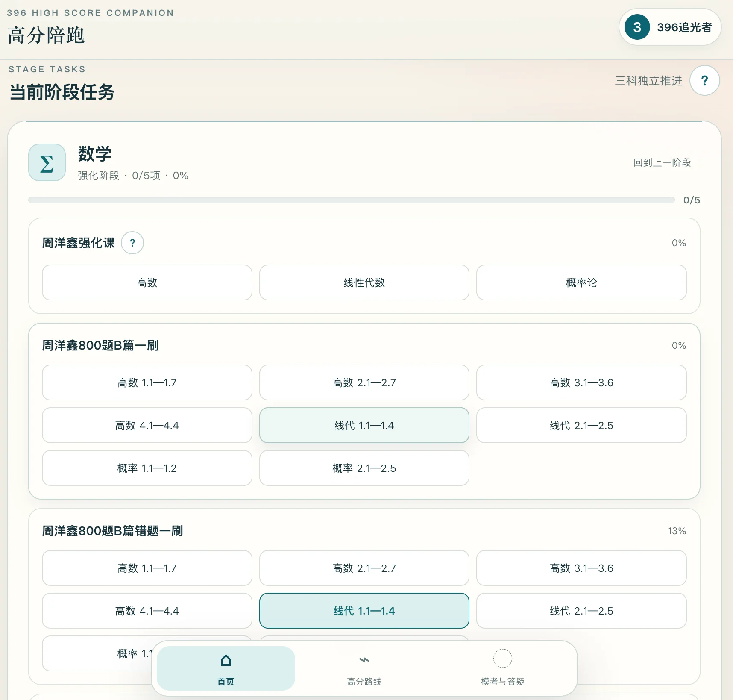Image resolution: width=733 pixels, height=700 pixels.
Task: Go back via 回到上一阶段
Action: pos(662,162)
